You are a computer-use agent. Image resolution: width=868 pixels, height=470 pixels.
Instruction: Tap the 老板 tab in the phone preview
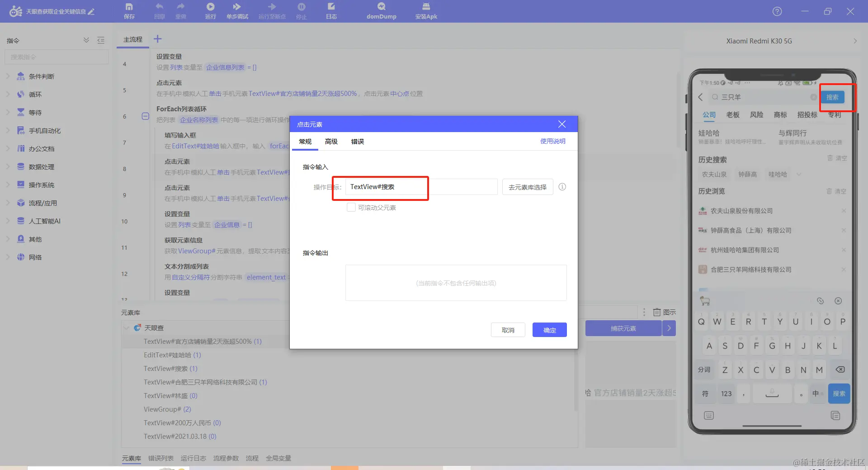tap(733, 115)
